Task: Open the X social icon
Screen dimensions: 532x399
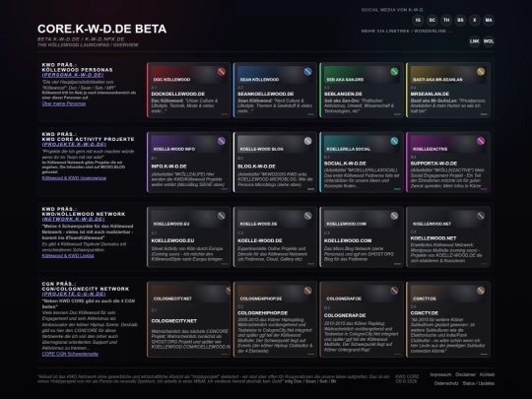Action: pyautogui.click(x=474, y=21)
